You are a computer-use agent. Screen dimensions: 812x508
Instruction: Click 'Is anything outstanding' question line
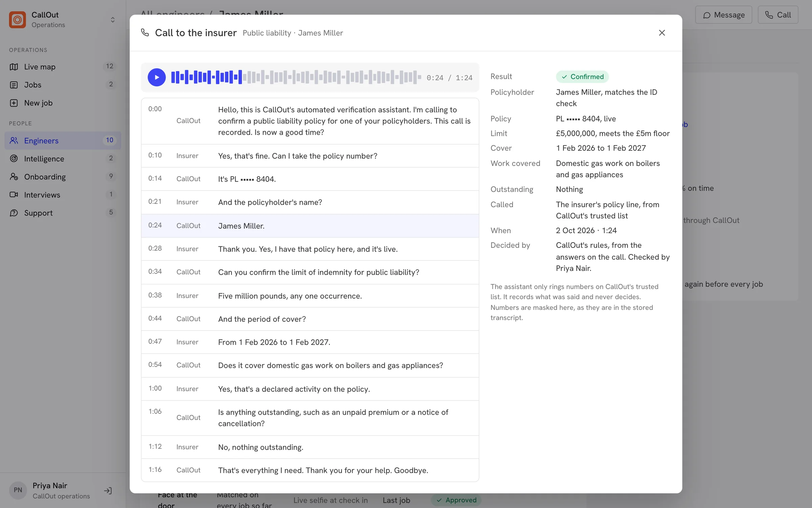coord(310,418)
